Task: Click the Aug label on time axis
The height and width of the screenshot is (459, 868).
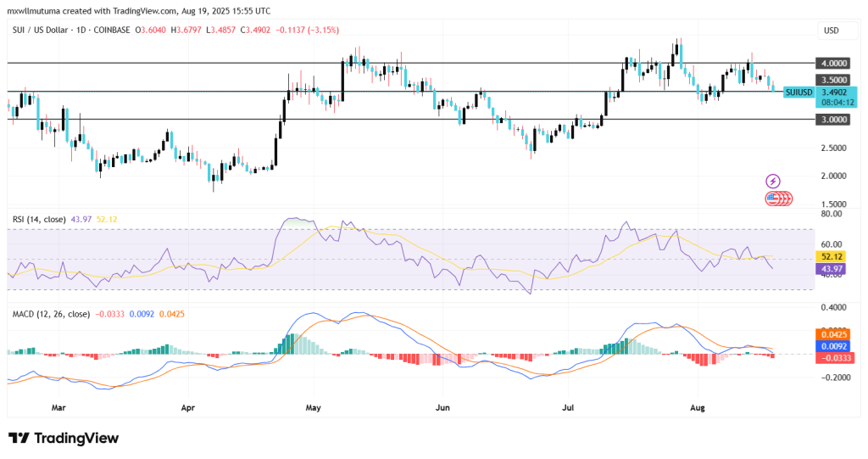Action: 697,407
